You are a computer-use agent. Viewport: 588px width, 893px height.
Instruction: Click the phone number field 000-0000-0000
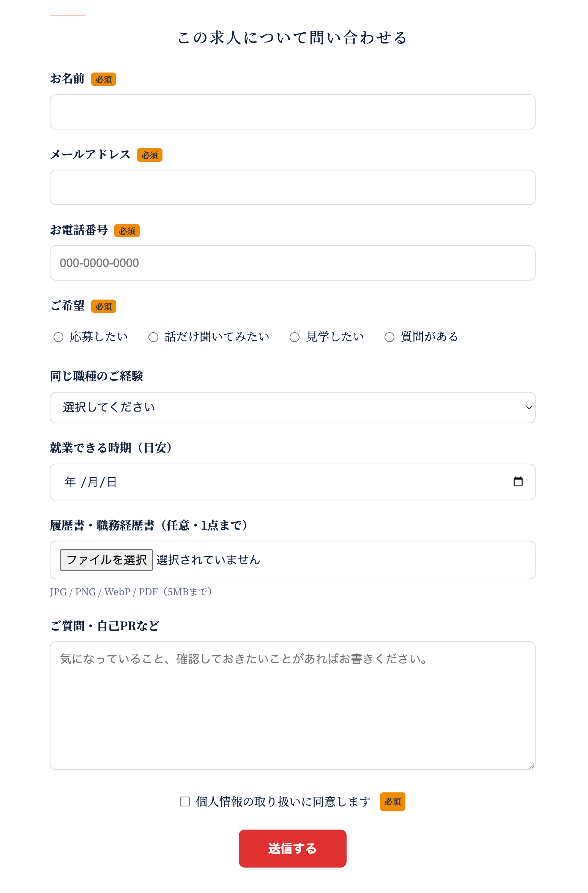click(x=292, y=263)
